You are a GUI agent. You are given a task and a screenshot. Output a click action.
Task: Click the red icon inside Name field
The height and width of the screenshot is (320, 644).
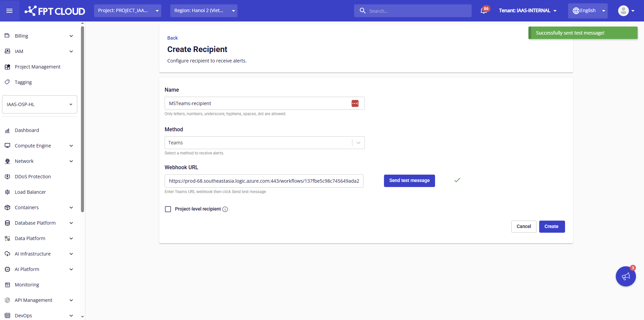point(355,103)
